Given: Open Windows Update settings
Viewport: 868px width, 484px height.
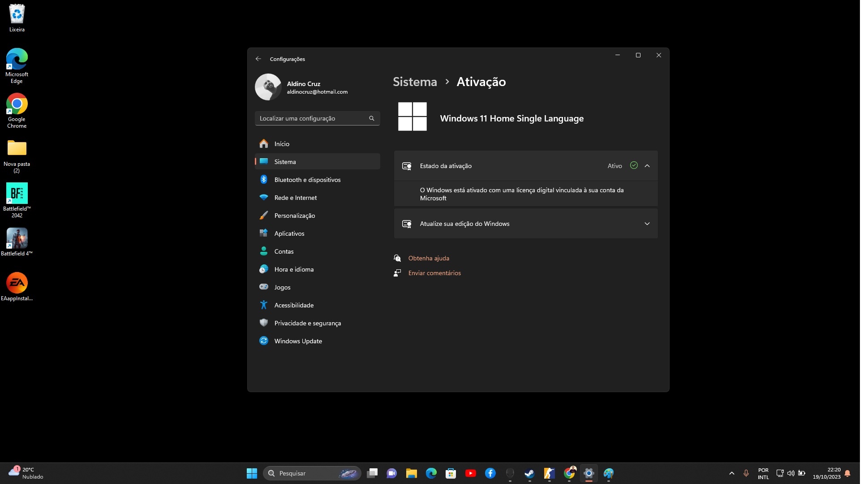Looking at the screenshot, I should pos(298,341).
